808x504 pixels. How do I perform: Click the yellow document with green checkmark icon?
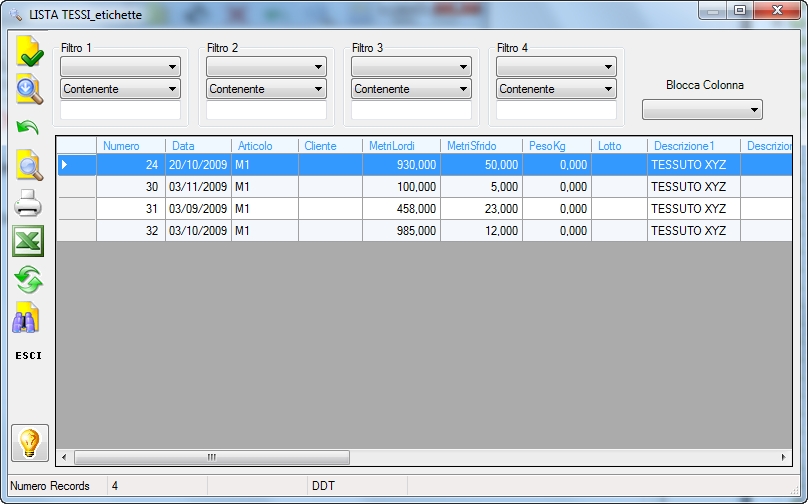(29, 52)
